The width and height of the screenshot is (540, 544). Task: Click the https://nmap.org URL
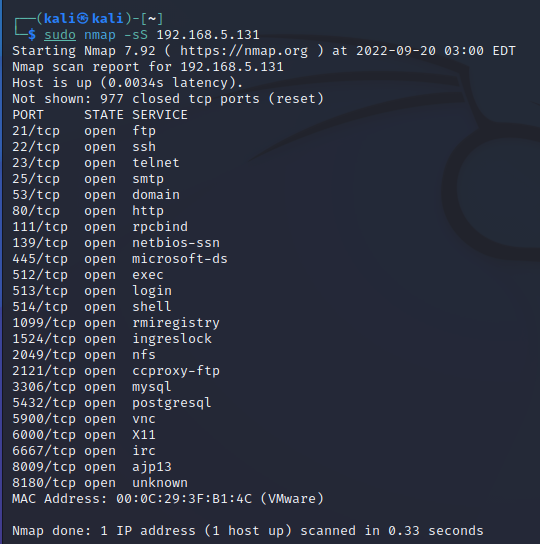[x=244, y=51]
